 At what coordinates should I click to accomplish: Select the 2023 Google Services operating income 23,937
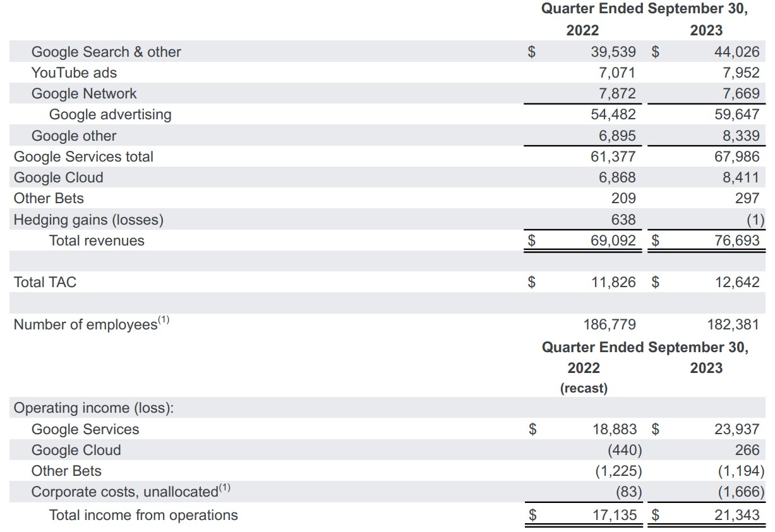tap(737, 429)
